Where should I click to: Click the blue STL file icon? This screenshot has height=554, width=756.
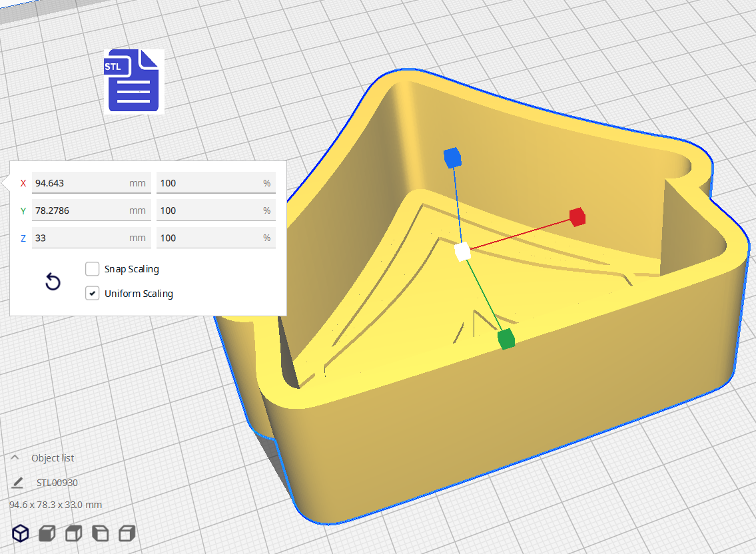tap(133, 81)
